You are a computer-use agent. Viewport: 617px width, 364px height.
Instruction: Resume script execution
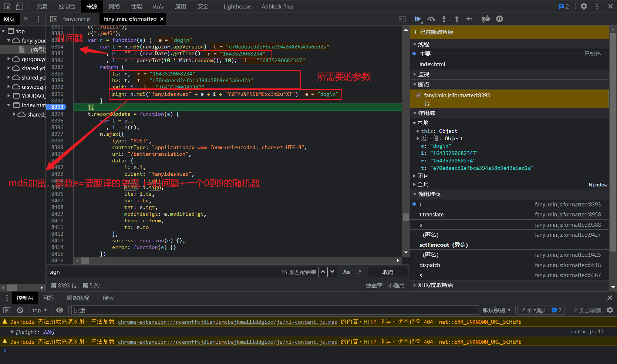(418, 19)
